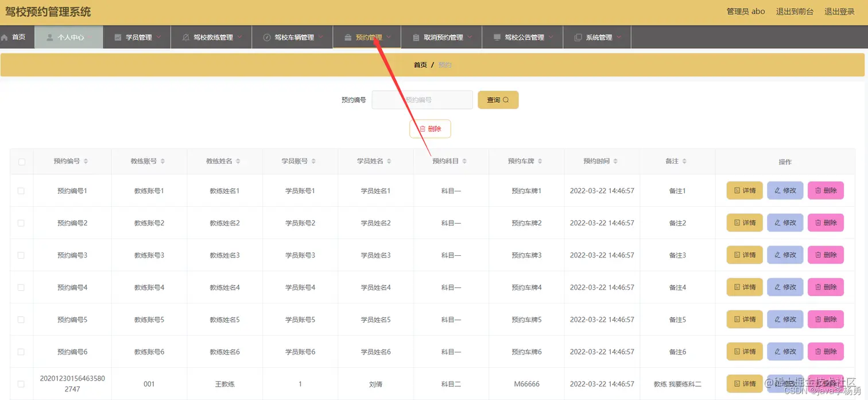Sort table by 预约编号 column arrows
The image size is (868, 400).
[x=86, y=161]
